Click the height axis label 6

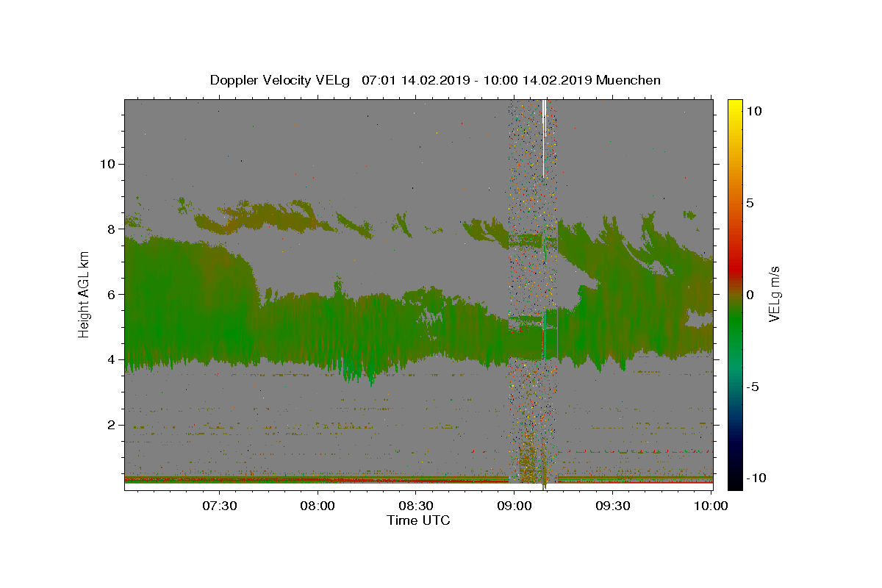click(112, 294)
